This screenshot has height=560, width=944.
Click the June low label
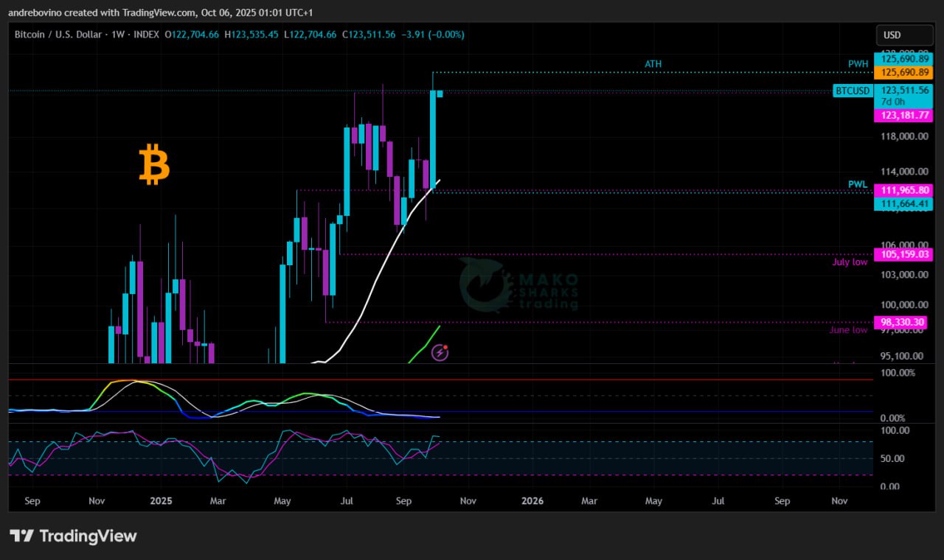tap(848, 329)
